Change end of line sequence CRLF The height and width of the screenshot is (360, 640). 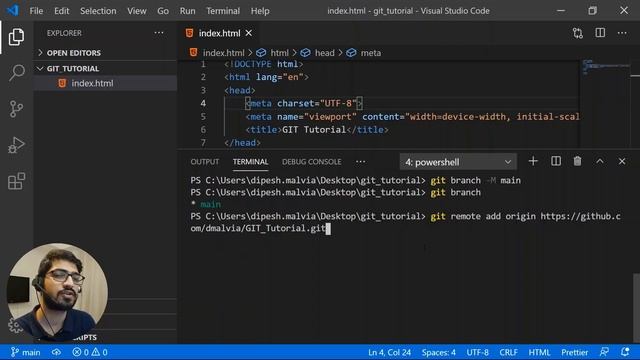(x=508, y=352)
